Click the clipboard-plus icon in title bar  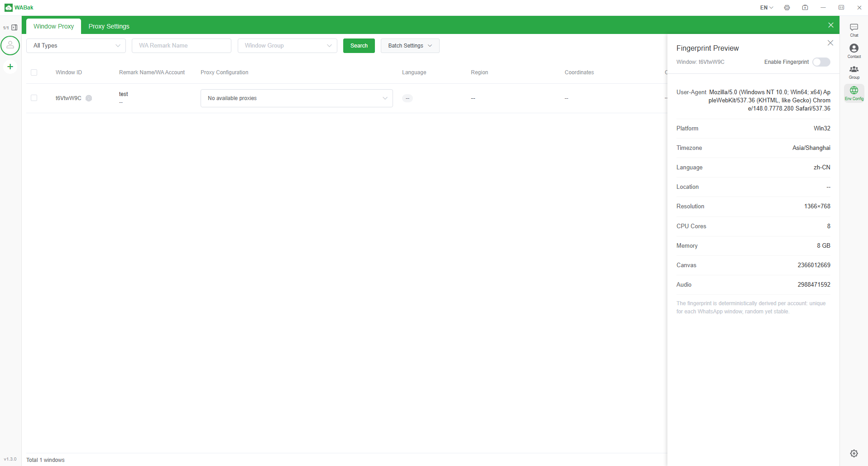(x=805, y=8)
